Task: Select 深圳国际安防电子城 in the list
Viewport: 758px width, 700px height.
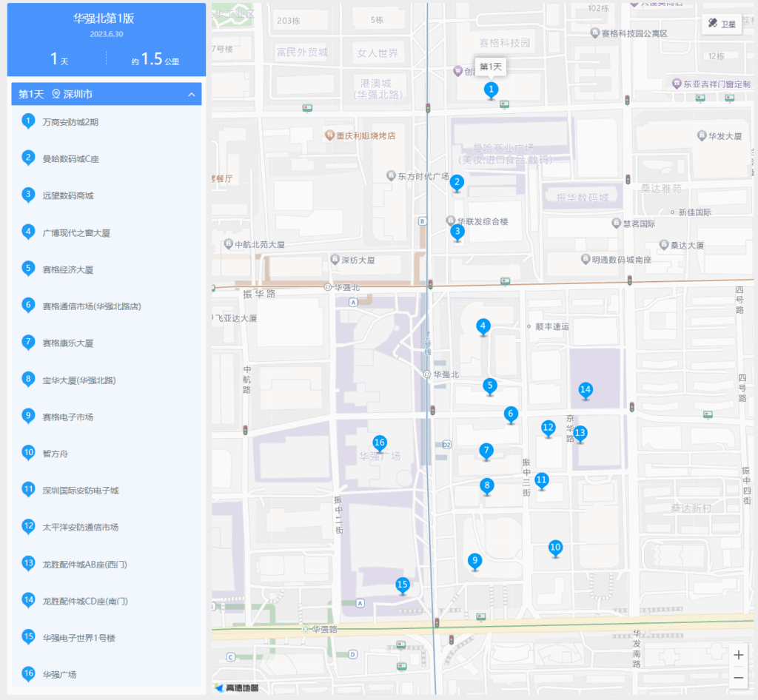Action: pyautogui.click(x=107, y=491)
